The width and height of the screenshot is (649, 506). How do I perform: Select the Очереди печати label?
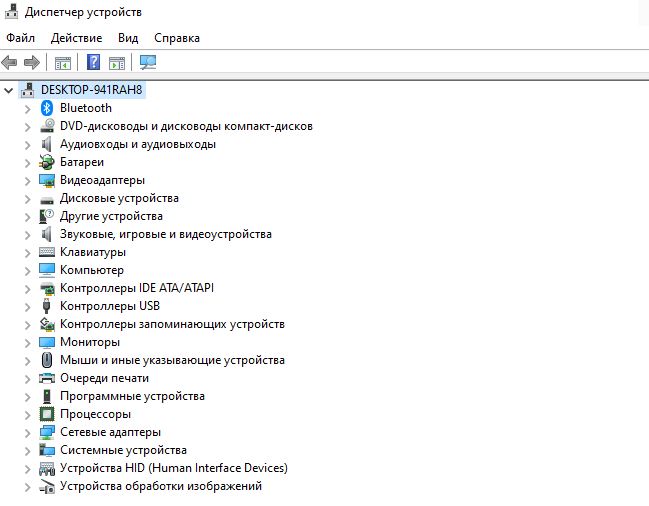104,378
